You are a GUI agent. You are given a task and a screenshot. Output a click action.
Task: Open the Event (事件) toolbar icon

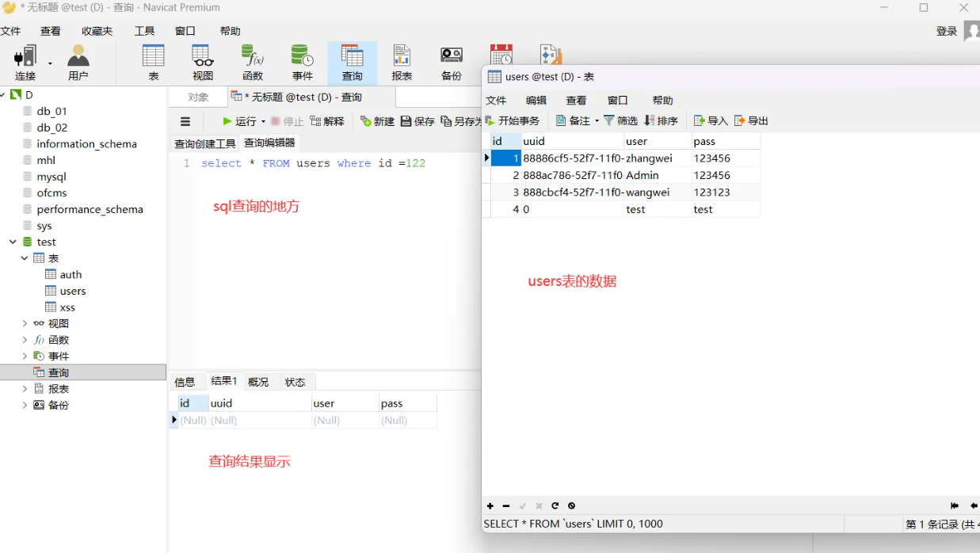(x=302, y=63)
